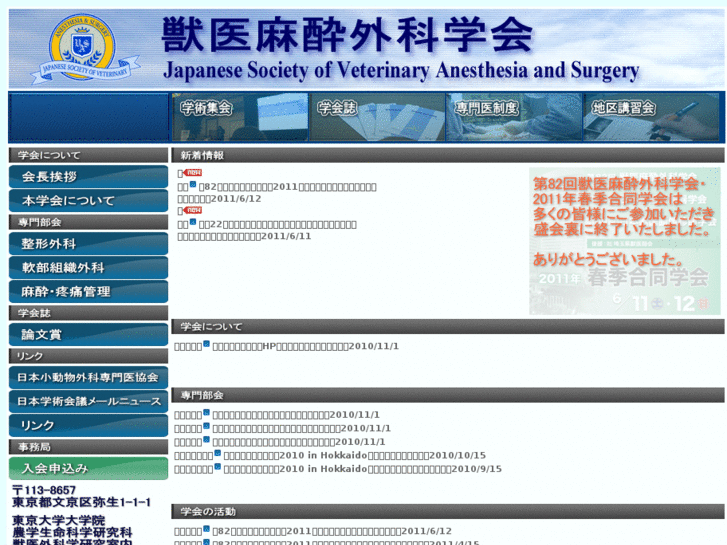Open 本学会について in the sidebar
This screenshot has height=545, width=727.
(88, 201)
